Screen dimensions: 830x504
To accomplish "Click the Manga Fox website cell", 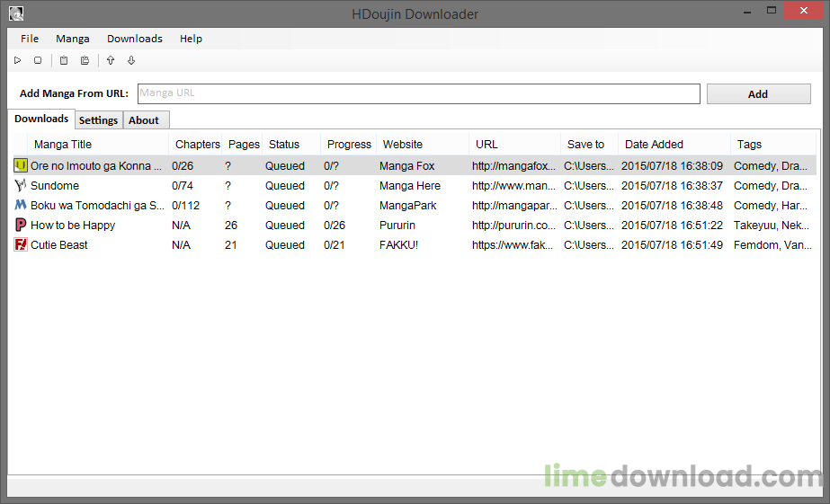I will (407, 166).
